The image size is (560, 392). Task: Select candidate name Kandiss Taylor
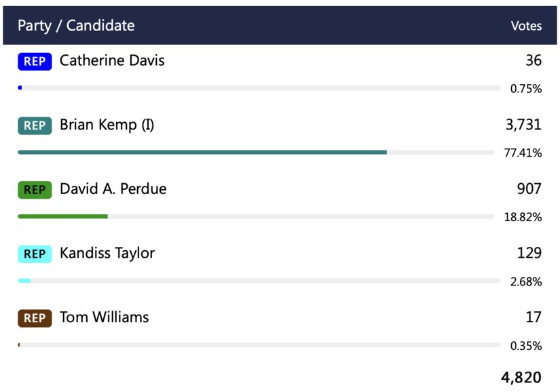[x=107, y=254]
